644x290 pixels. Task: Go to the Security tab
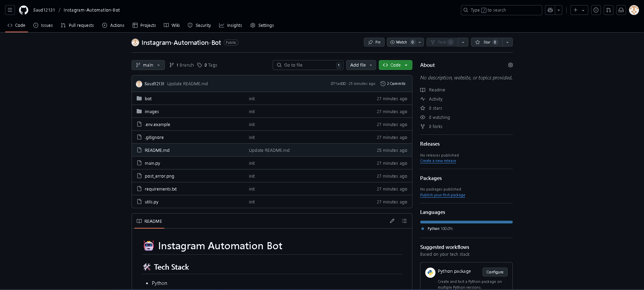pyautogui.click(x=199, y=25)
